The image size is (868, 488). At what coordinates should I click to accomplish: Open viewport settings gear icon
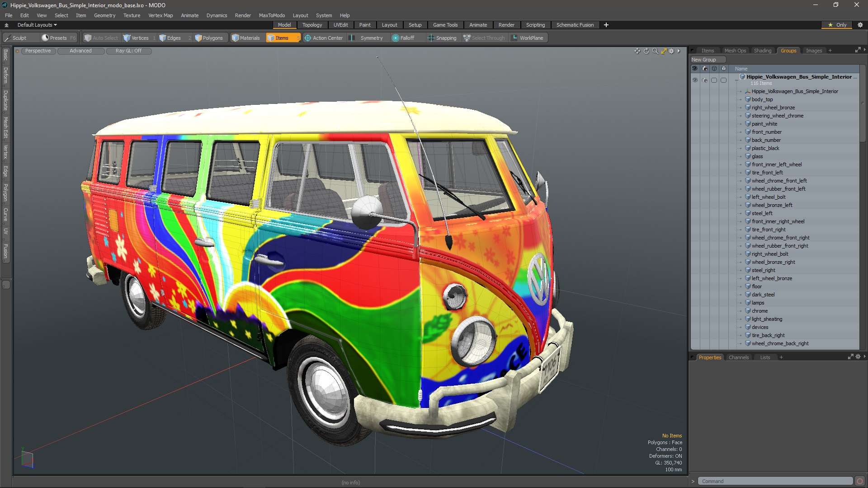pos(671,51)
